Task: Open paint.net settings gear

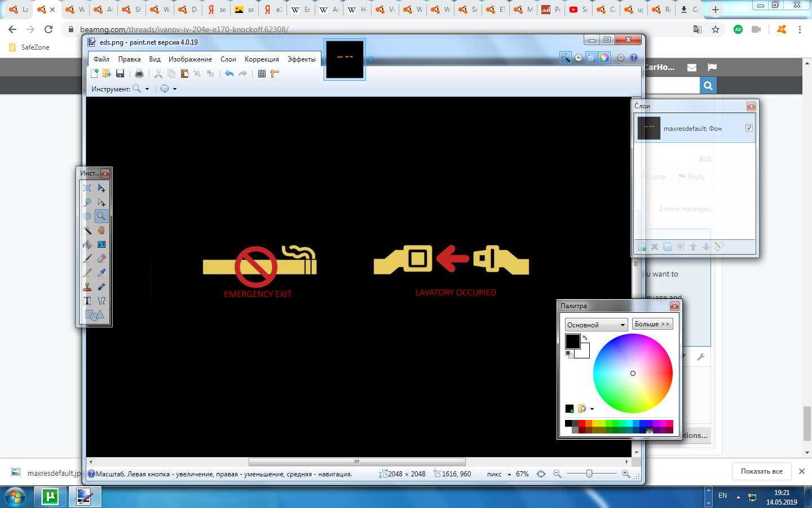Action: pos(621,58)
